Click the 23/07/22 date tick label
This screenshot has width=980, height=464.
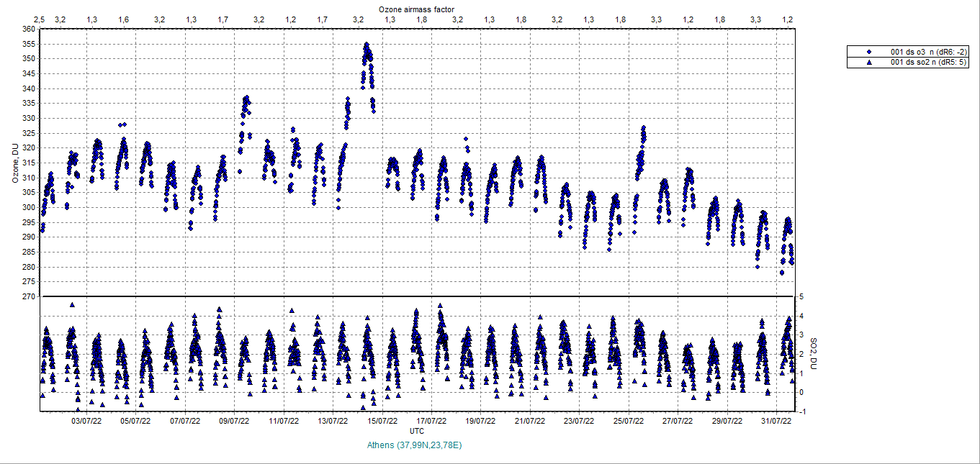pos(580,422)
